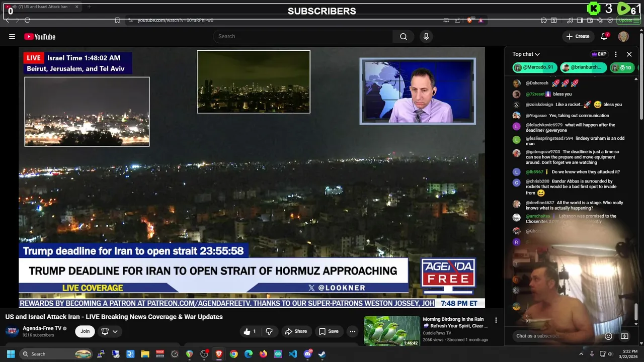644x362 pixels.
Task: Join the Agenda-Free TV channel membership
Action: click(85, 331)
